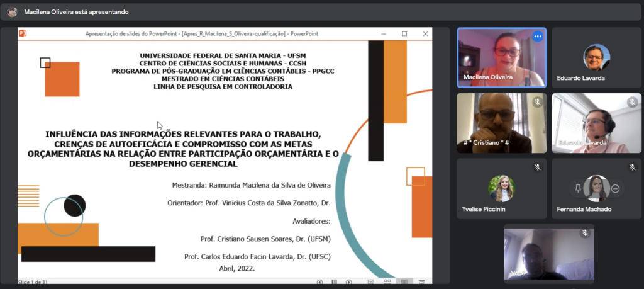Pin Fernanda Machado's video tile
644x289 pixels.
[578, 188]
